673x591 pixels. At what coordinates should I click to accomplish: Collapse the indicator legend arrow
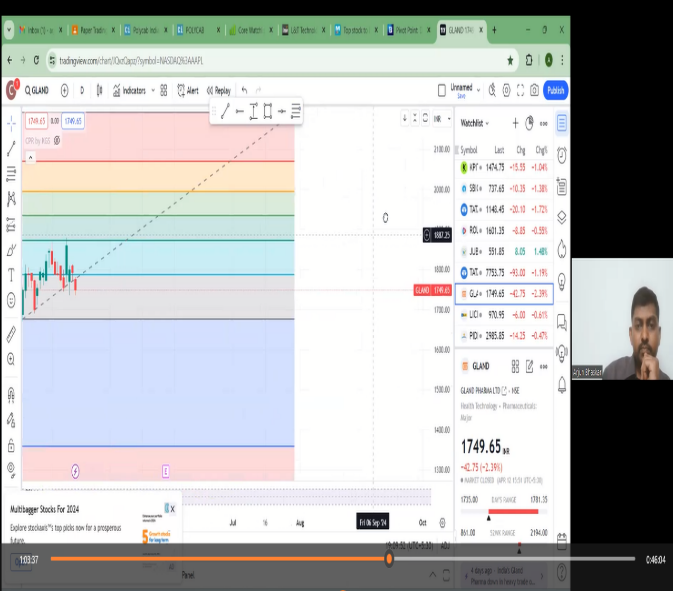[30, 158]
